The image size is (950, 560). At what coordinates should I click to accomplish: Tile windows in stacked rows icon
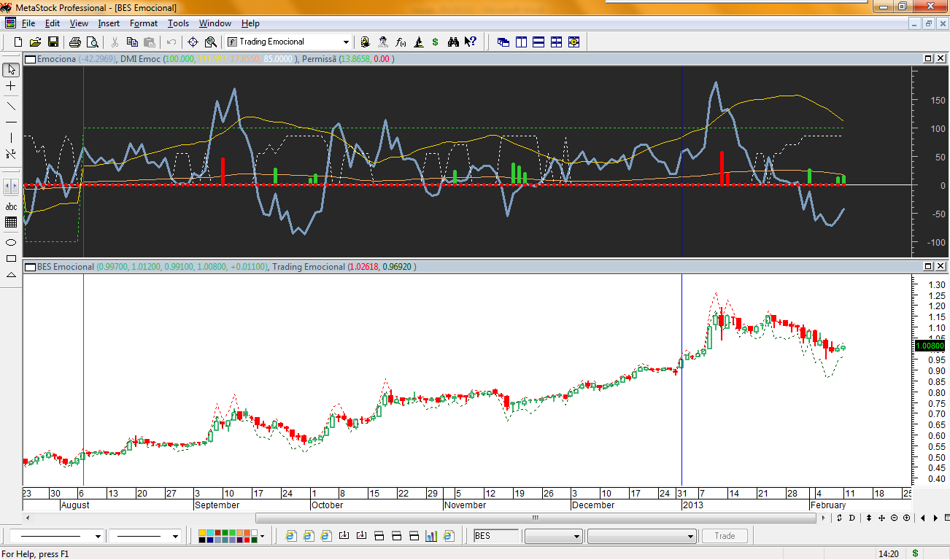538,42
